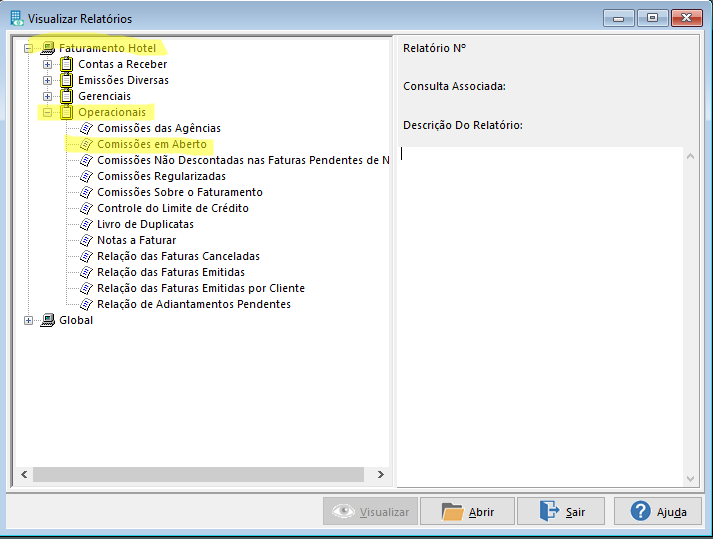The width and height of the screenshot is (713, 539).
Task: Click the Emissões Diversas clipboard icon
Action: coord(66,80)
